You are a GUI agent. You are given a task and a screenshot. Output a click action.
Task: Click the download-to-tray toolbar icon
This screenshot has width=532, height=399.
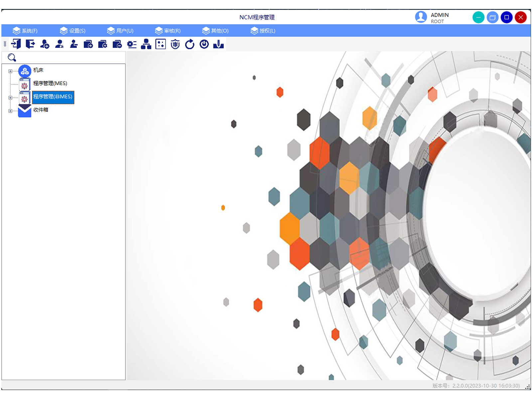point(218,44)
